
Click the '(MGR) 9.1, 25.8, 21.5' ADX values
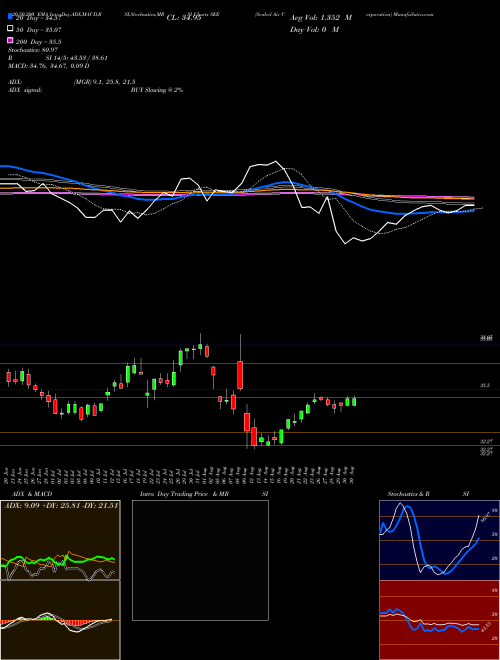pos(104,82)
